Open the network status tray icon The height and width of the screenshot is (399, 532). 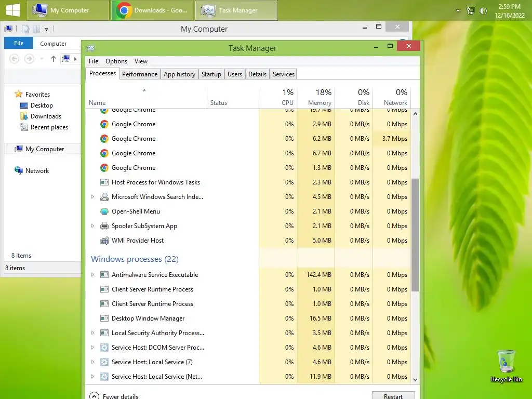click(x=470, y=11)
